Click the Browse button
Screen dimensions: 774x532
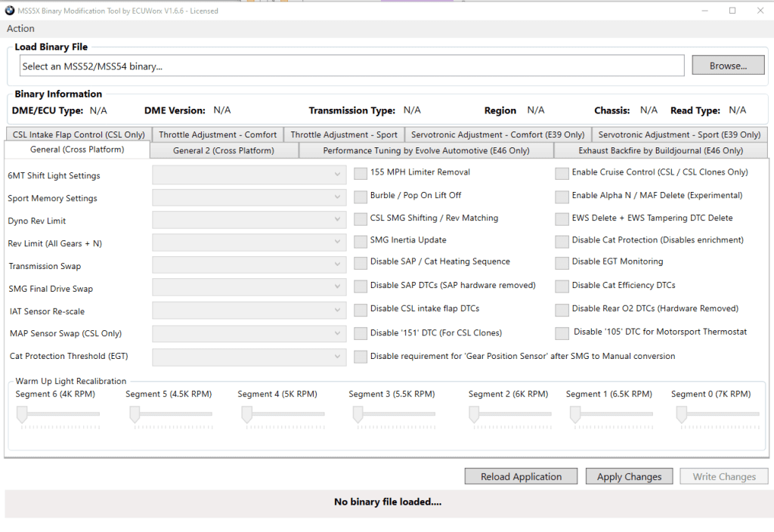tap(727, 65)
